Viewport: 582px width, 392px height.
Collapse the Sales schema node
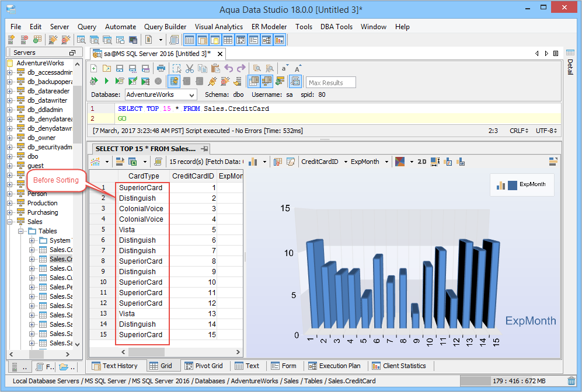(10, 222)
